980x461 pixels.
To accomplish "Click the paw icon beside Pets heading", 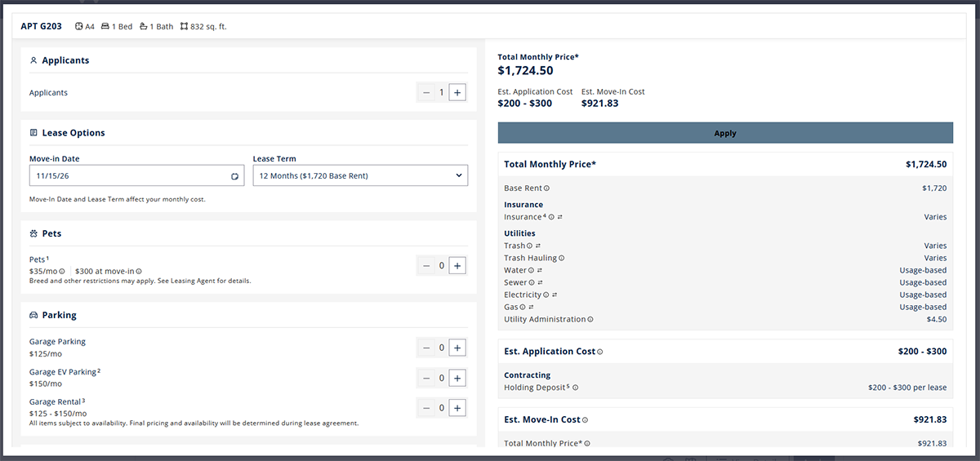I will [x=33, y=233].
